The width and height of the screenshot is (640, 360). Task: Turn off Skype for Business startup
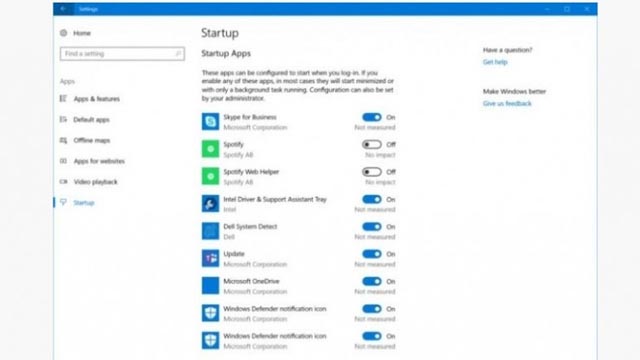click(371, 117)
